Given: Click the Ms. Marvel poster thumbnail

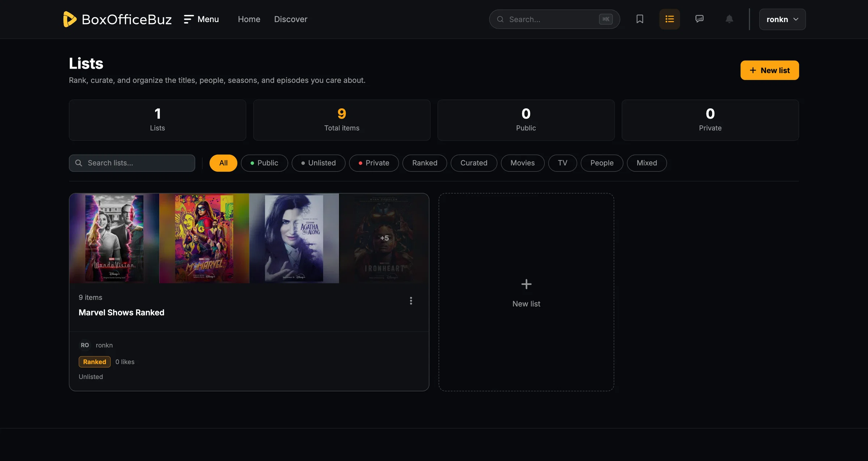Looking at the screenshot, I should pos(204,238).
